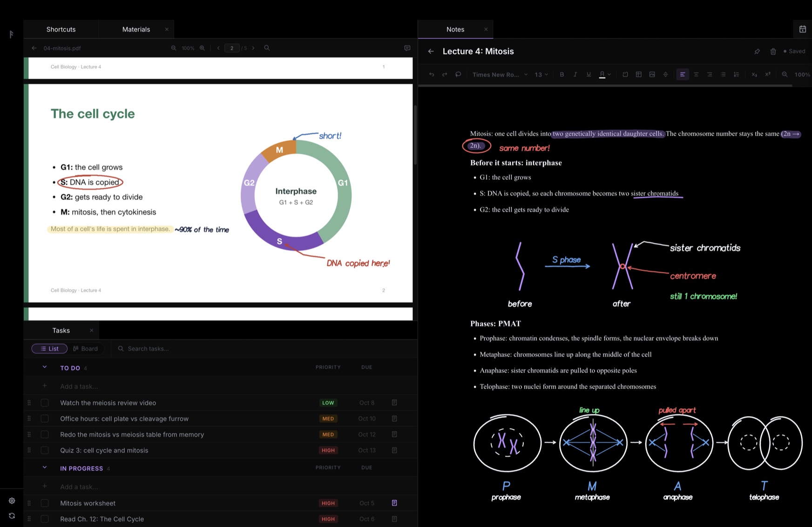812x527 pixels.
Task: Insert an image into the note
Action: click(x=652, y=74)
